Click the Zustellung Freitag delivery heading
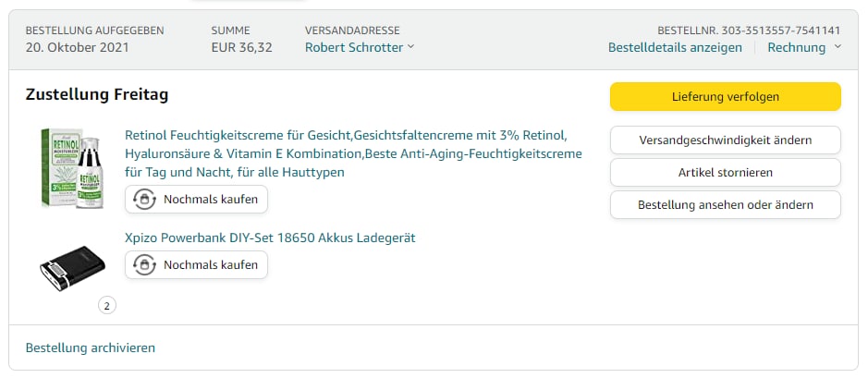 (x=97, y=95)
